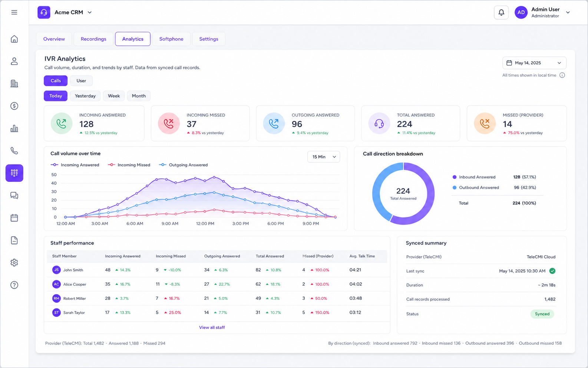Viewport: 588px width, 368px height.
Task: Click the Missed (Provider) orange phone icon
Action: coord(485,123)
